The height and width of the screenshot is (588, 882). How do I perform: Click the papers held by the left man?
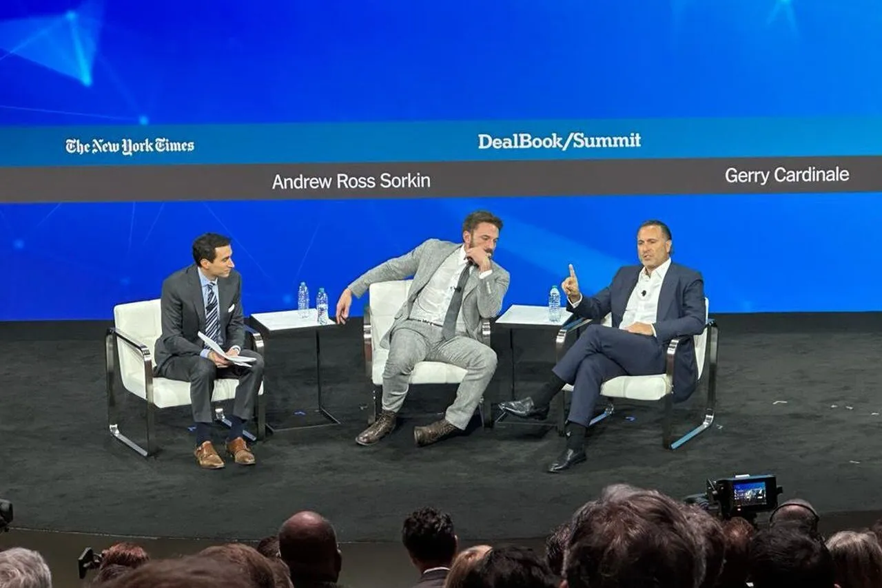pos(225,350)
